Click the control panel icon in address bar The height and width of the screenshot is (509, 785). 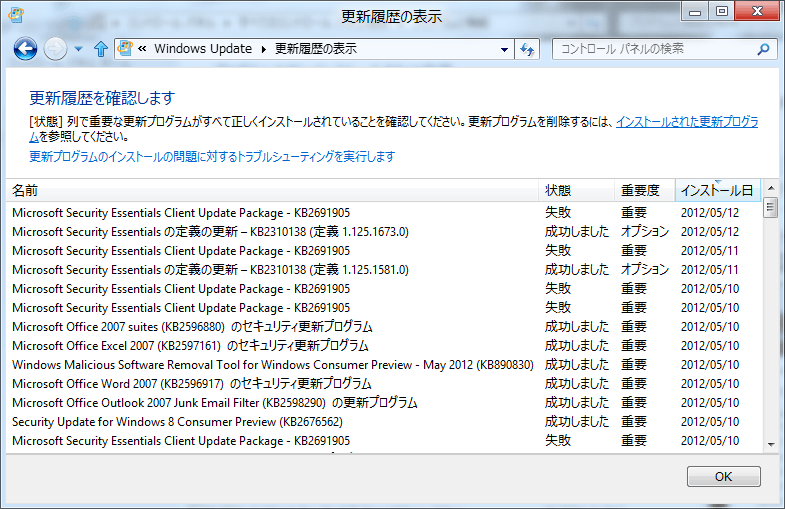[126, 49]
